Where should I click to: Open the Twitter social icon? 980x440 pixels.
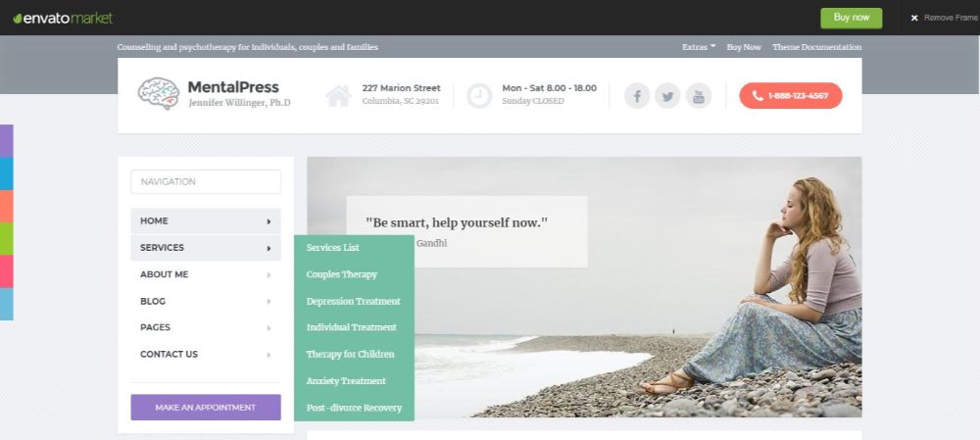(667, 96)
